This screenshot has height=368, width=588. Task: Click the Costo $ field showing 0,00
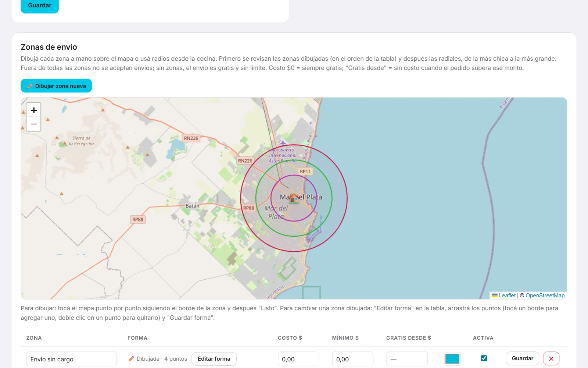coord(298,359)
